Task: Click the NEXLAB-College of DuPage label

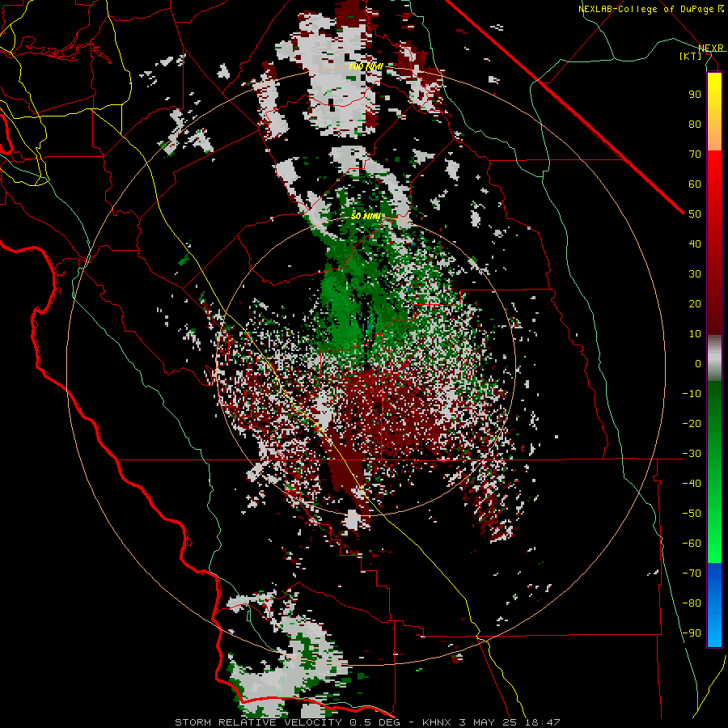Action: [x=651, y=9]
